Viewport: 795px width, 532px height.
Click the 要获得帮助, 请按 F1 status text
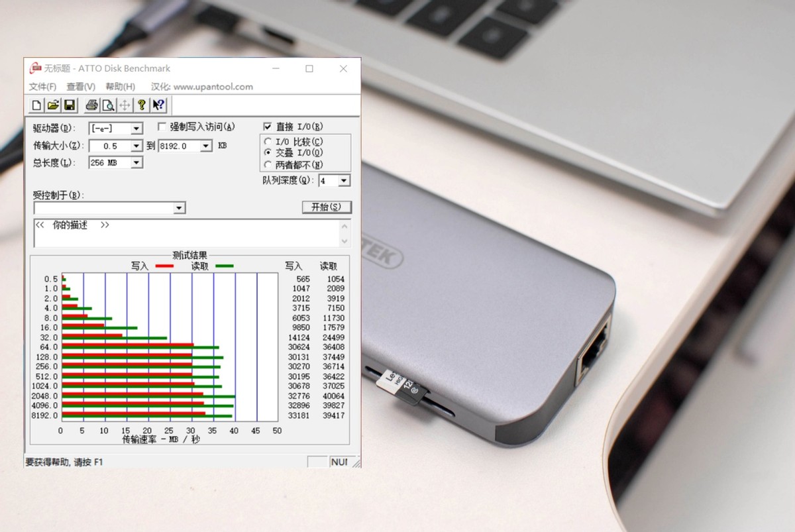[x=64, y=462]
